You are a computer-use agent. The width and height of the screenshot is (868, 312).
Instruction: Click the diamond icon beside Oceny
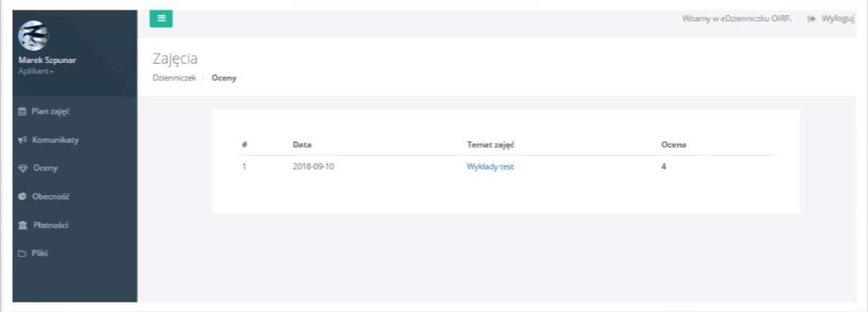[x=23, y=168]
